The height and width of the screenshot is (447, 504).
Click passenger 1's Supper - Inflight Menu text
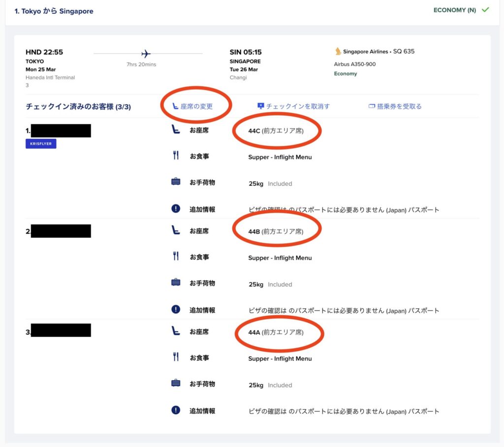click(x=280, y=157)
